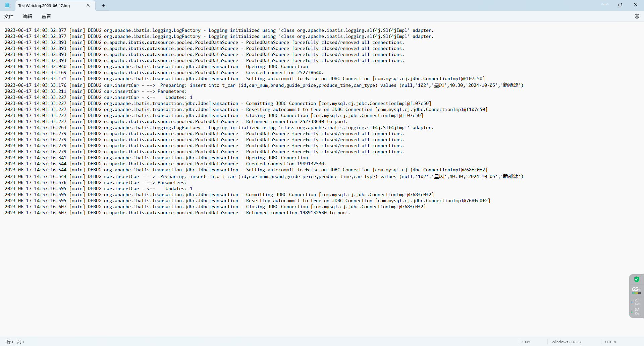Click Windows (CRLF) line ending indicator
The image size is (644, 346).
coord(566,342)
